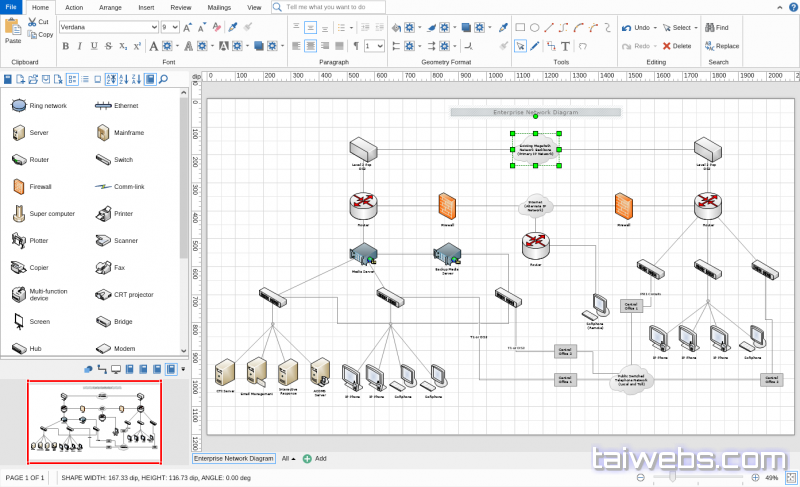Click the Firewall shape in stencil
The width and height of the screenshot is (800, 487).
coord(18,186)
